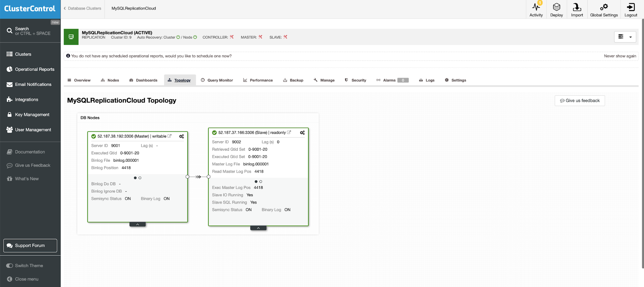
Task: Collapse the slave node card
Action: tap(258, 228)
